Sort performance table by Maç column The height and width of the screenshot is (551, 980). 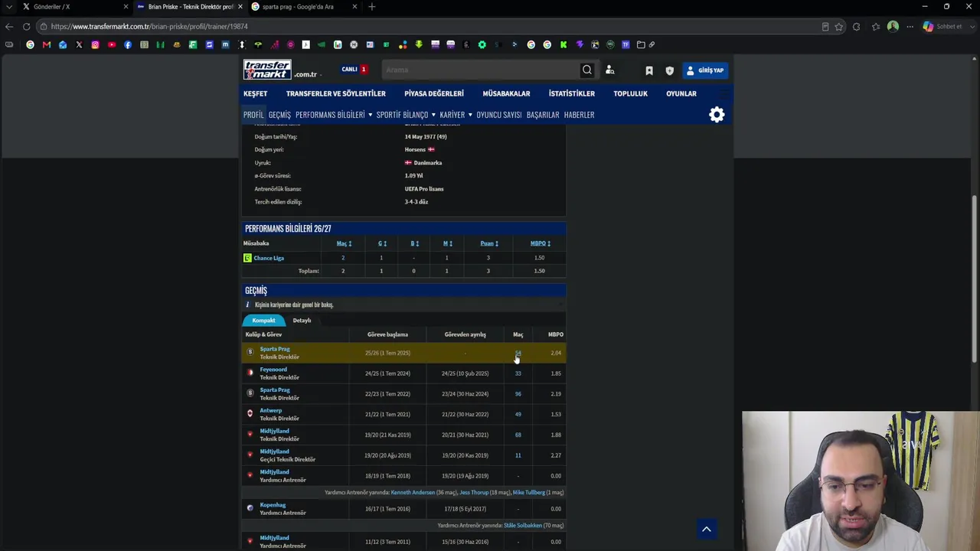(344, 243)
